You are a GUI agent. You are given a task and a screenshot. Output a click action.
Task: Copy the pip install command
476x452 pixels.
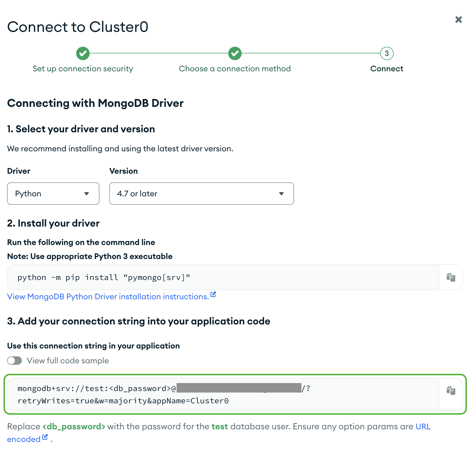coord(451,277)
